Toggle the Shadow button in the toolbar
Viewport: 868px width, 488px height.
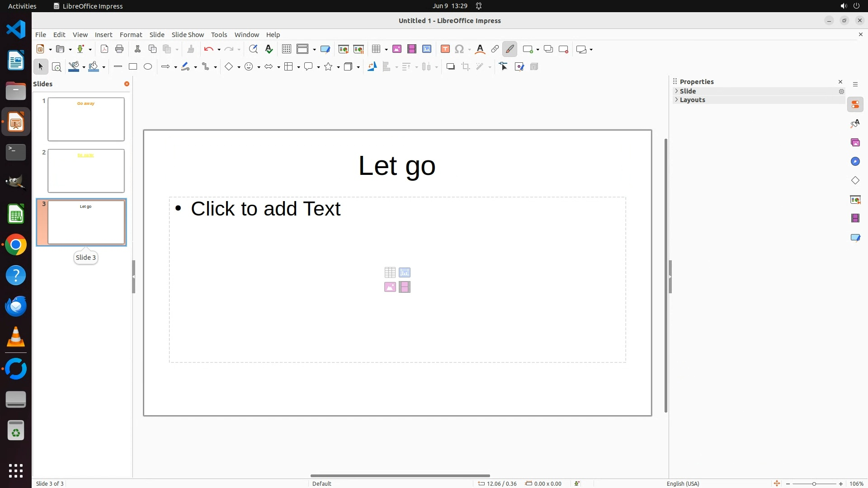pyautogui.click(x=450, y=67)
